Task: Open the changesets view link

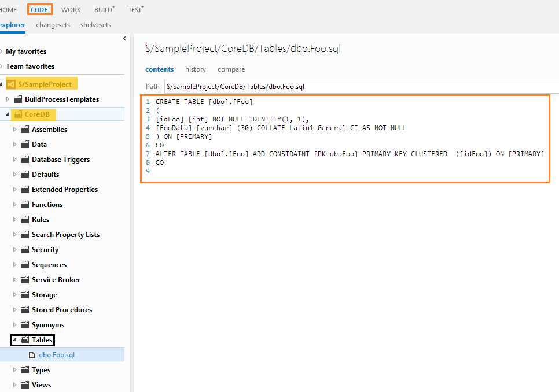Action: tap(53, 25)
